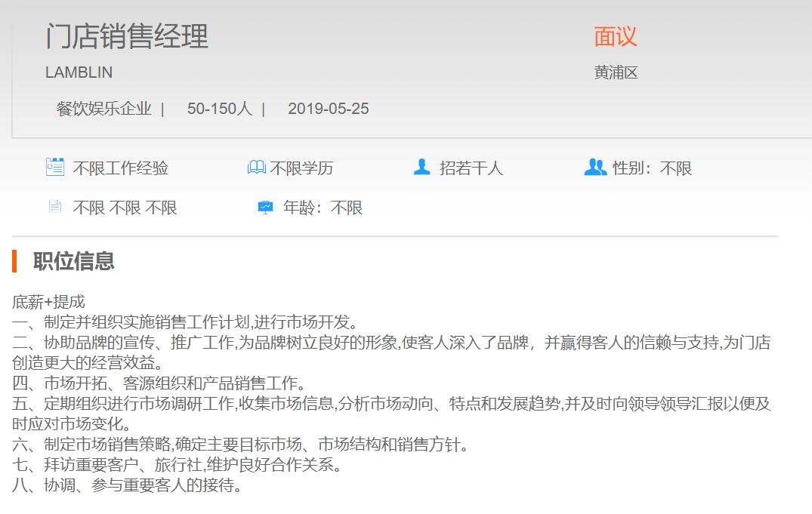Viewport: 812px width, 514px height.
Task: Click the calendar icon beside 不限工作经验
Action: [x=55, y=167]
